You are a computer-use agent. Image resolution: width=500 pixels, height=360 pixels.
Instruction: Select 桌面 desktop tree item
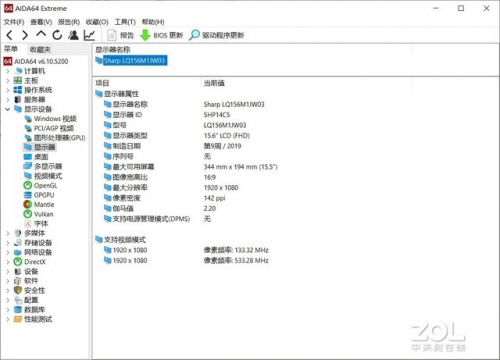[x=36, y=157]
